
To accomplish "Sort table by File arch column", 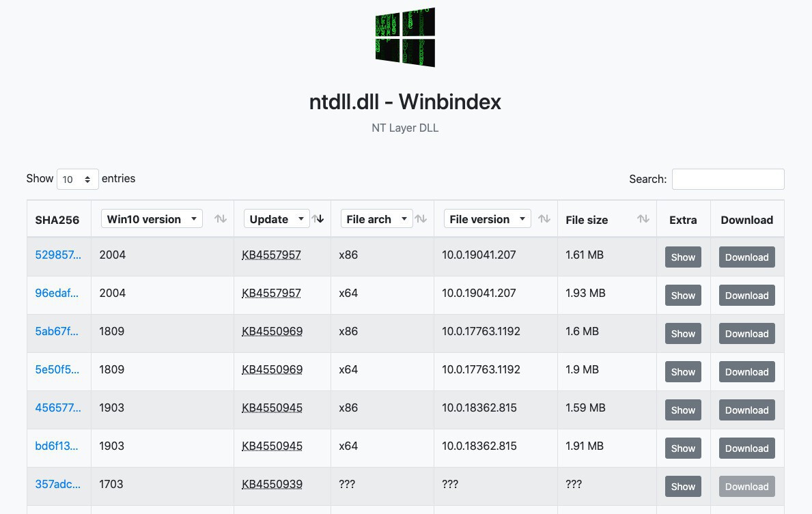I will pos(421,219).
